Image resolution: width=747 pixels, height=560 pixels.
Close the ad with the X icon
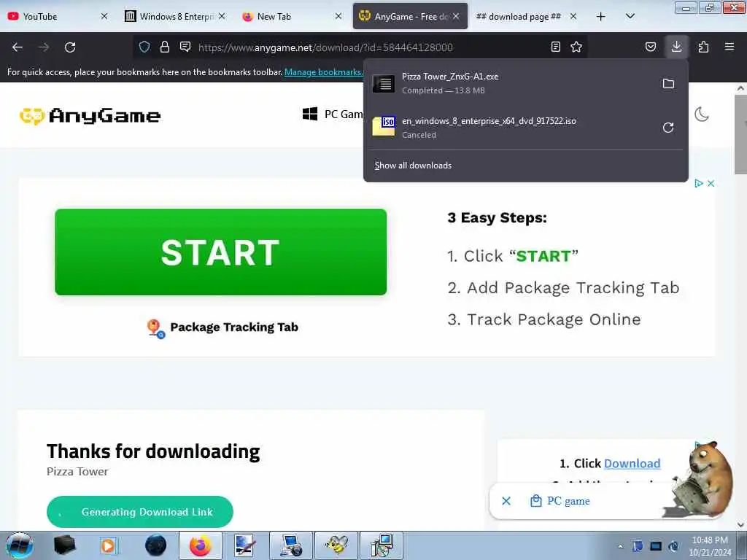711,183
